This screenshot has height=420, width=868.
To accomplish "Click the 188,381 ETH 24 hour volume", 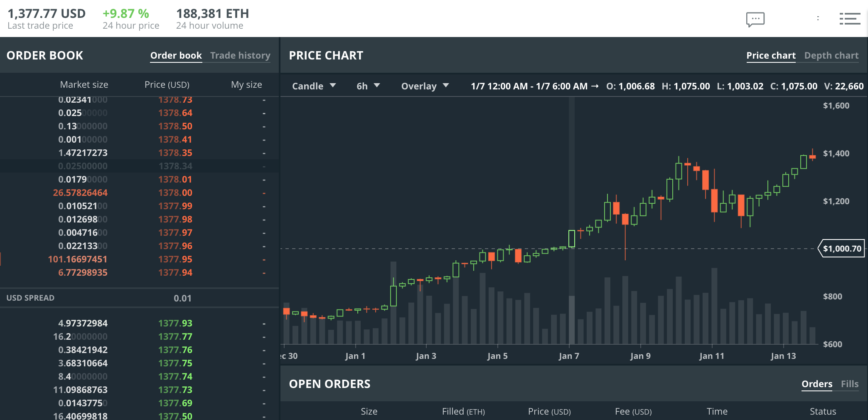I will [212, 13].
